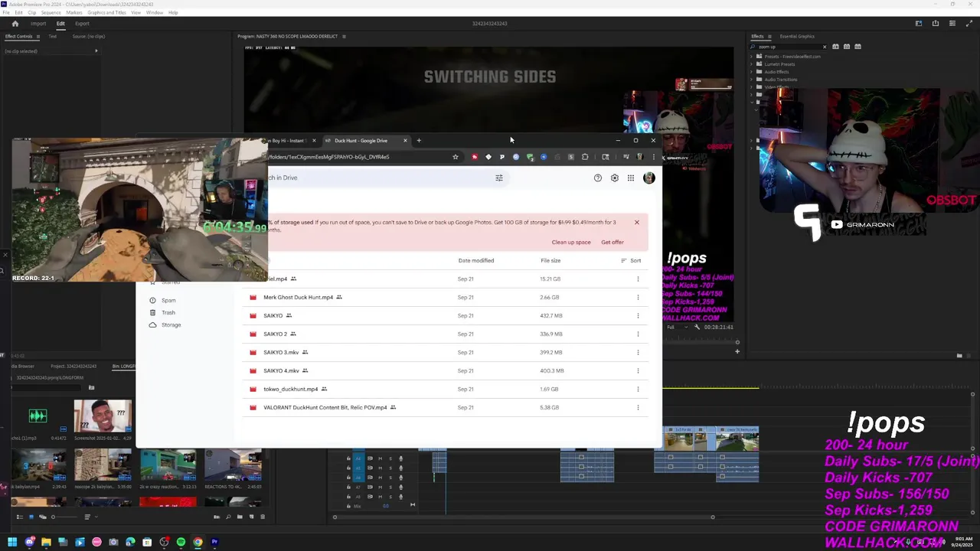Toggle sync lock on audio track A8
This screenshot has height=551, width=980.
point(370,497)
